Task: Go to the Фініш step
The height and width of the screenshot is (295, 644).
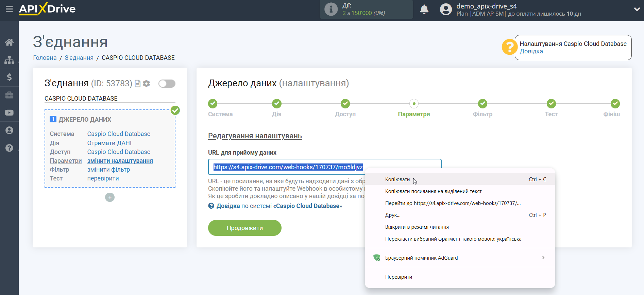Action: pos(612,108)
